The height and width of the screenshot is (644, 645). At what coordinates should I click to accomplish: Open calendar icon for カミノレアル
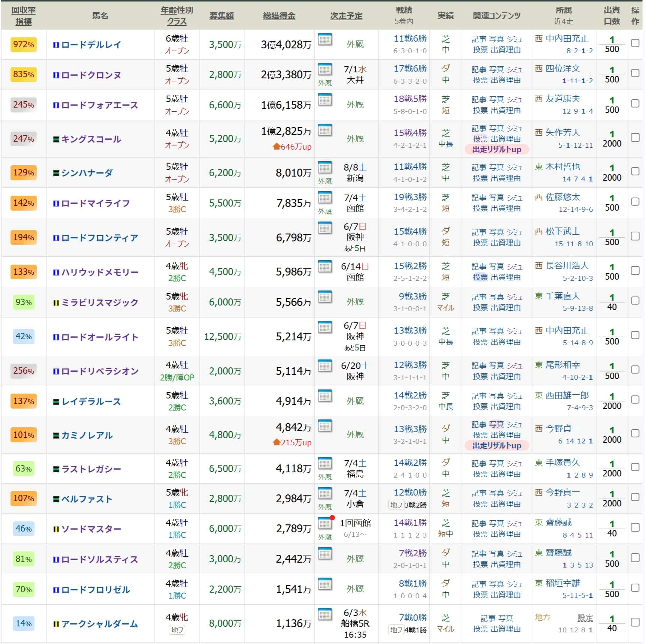click(325, 426)
